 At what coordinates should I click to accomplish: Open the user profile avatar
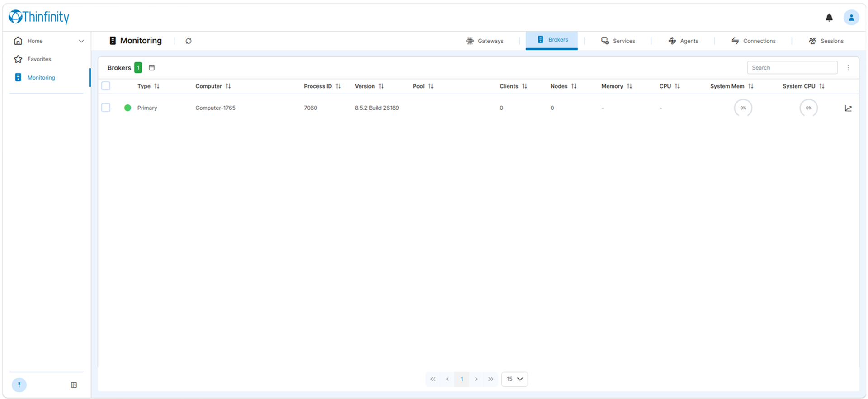tap(851, 18)
